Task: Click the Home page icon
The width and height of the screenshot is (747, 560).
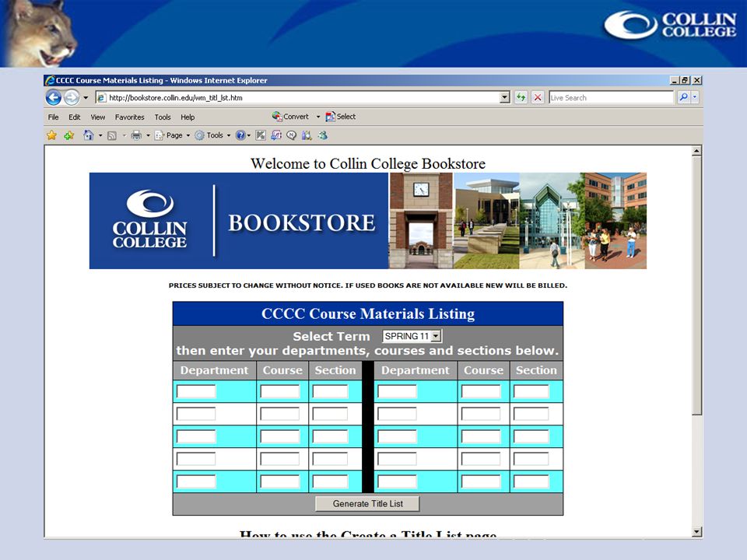Action: (88, 135)
